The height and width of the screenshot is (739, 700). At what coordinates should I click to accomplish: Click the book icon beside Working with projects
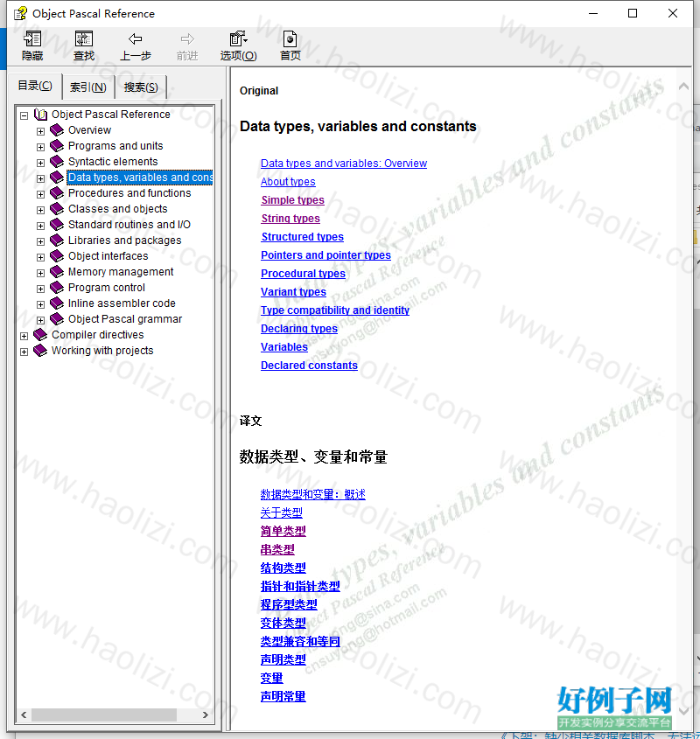40,351
